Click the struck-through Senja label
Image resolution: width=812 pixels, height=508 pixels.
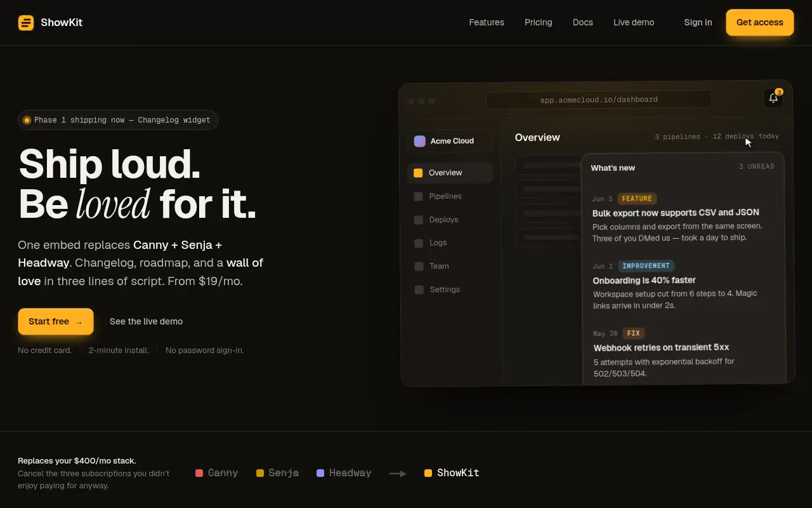(x=284, y=473)
